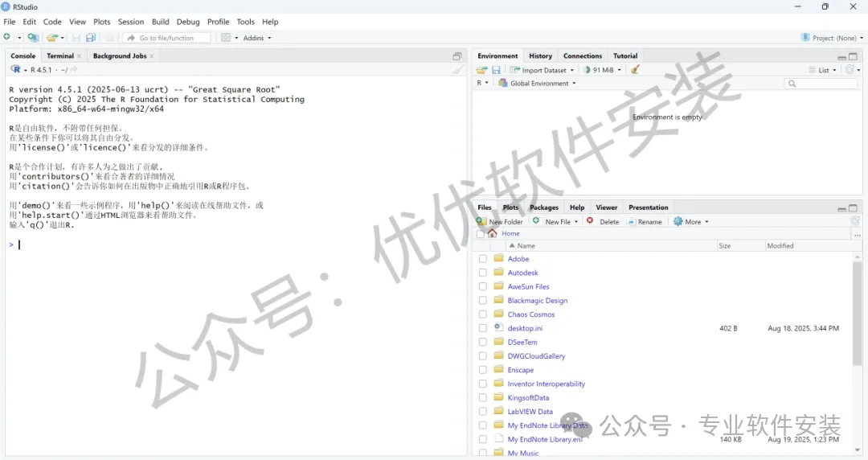Image resolution: width=868 pixels, height=460 pixels.
Task: Click the Save all documents icon
Action: 91,38
